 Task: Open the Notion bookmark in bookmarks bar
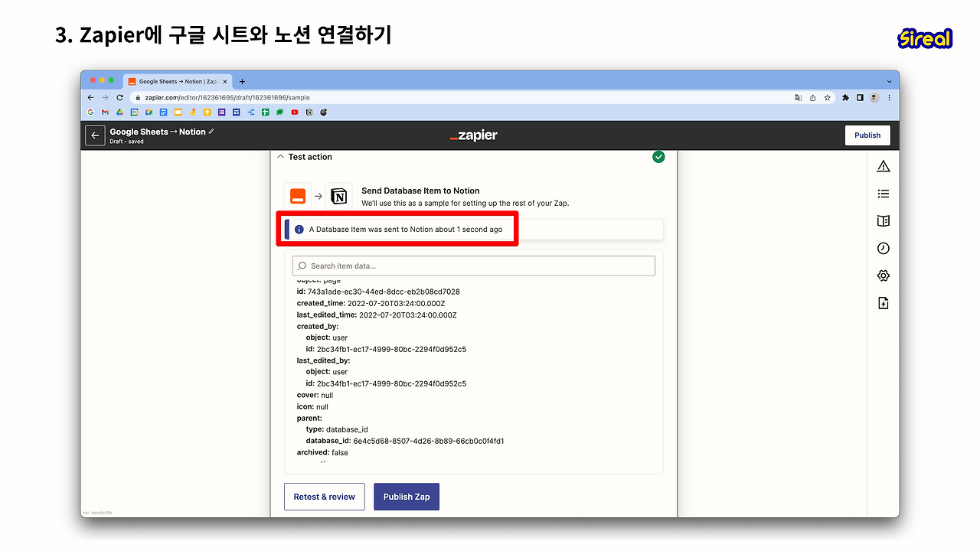pyautogui.click(x=309, y=112)
